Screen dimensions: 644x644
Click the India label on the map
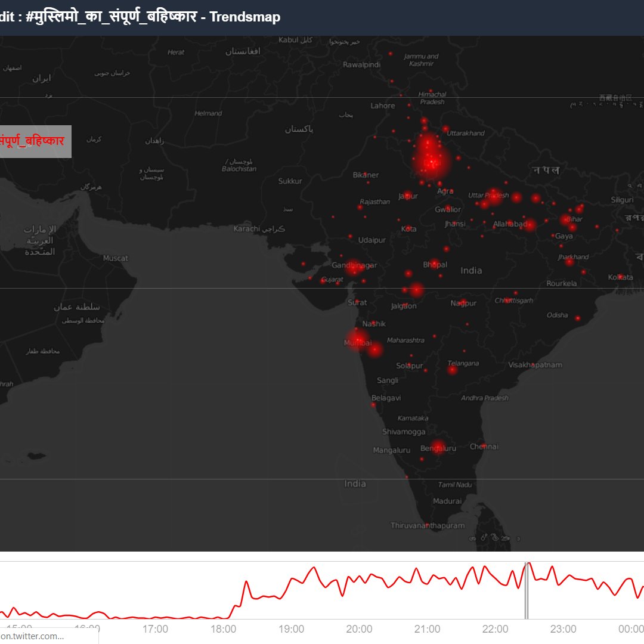coord(470,270)
